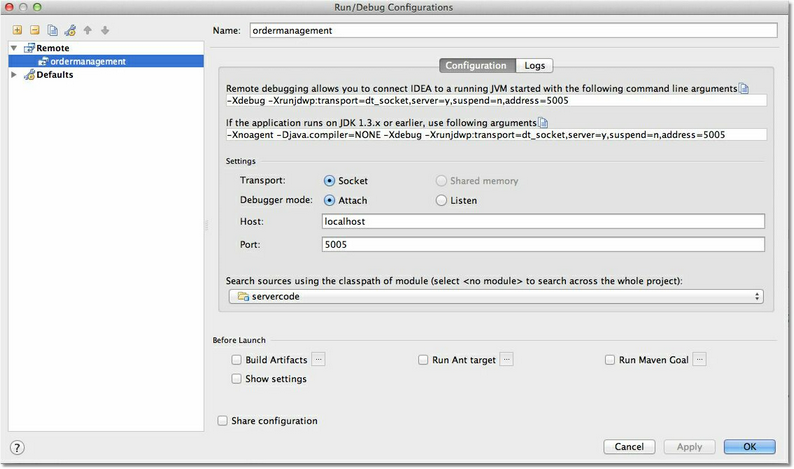Screen dimensions: 794x469
Task: Click the Defaults wrench icon in tree
Action: (x=29, y=74)
